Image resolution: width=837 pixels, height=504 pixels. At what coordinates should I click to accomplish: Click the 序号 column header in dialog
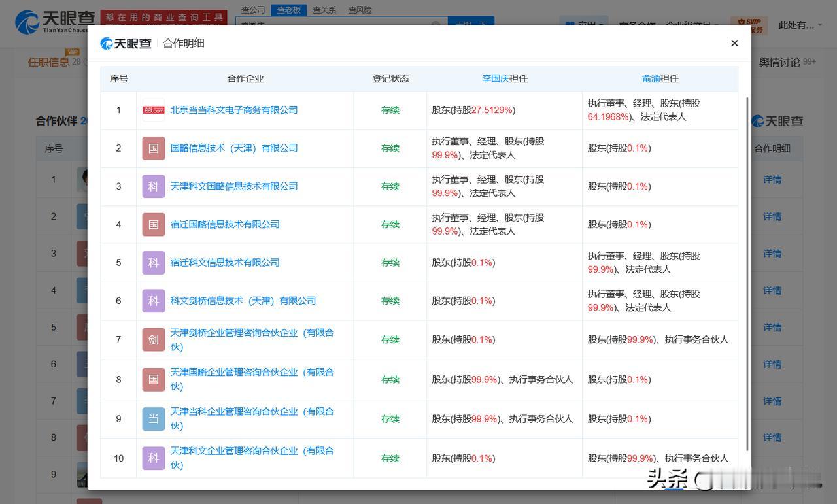pyautogui.click(x=118, y=78)
